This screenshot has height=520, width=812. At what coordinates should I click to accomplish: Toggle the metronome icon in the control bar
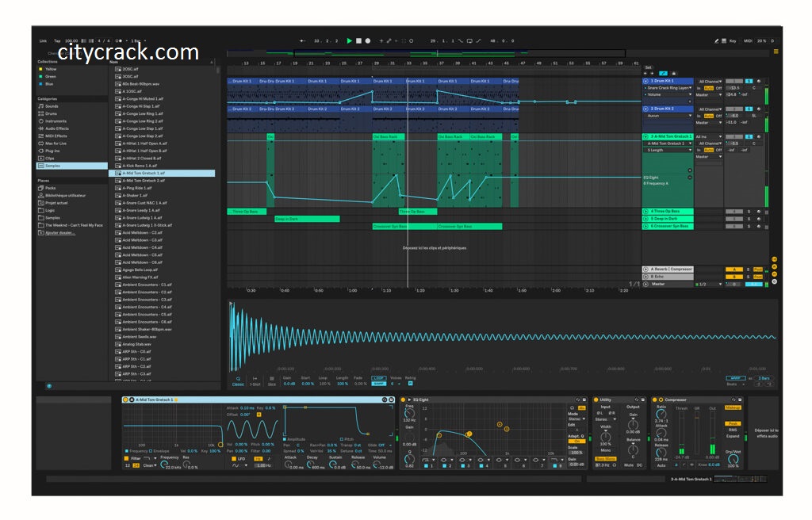coord(119,40)
